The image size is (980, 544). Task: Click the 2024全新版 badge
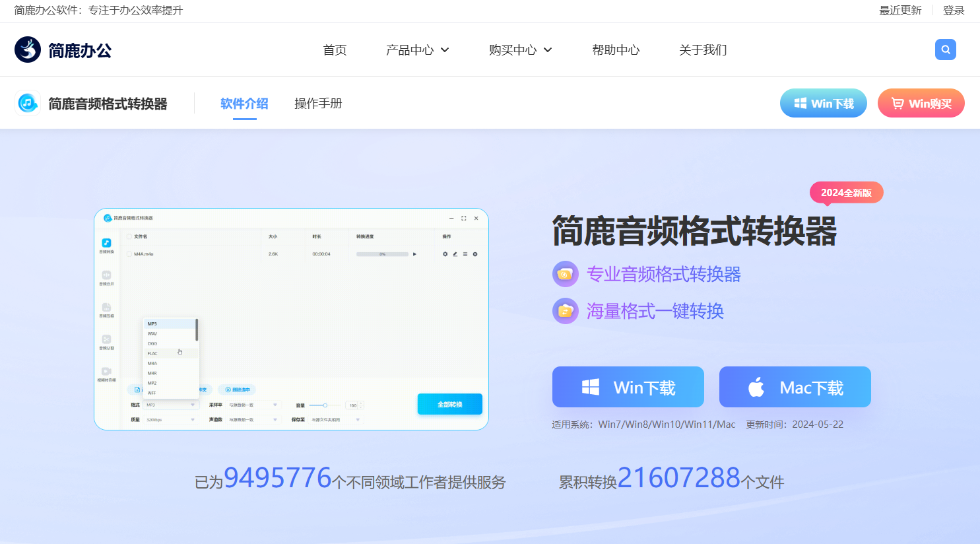pyautogui.click(x=847, y=193)
